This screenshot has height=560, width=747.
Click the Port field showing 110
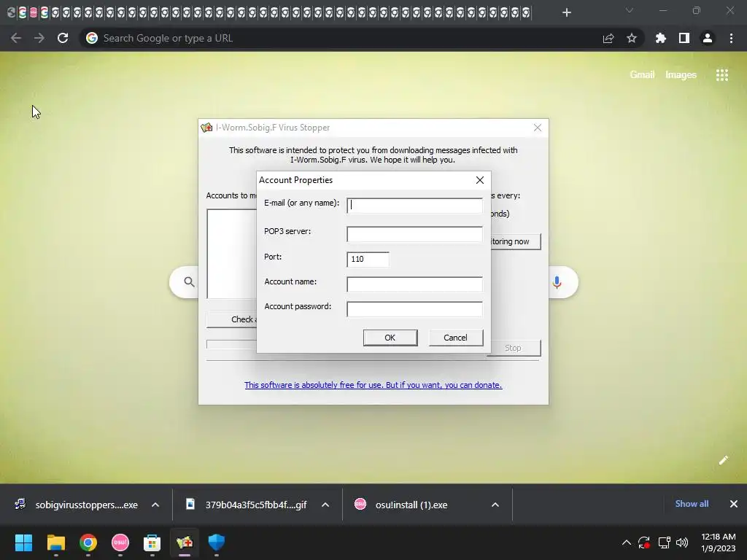click(x=368, y=259)
